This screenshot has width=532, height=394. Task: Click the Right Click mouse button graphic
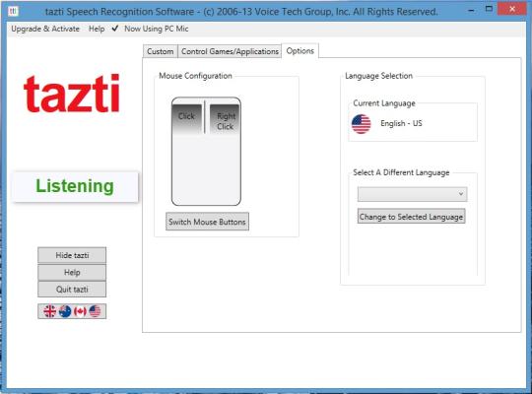pyautogui.click(x=226, y=119)
